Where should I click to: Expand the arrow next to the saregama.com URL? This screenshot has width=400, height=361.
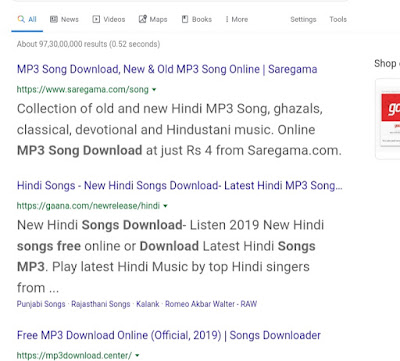(x=154, y=90)
